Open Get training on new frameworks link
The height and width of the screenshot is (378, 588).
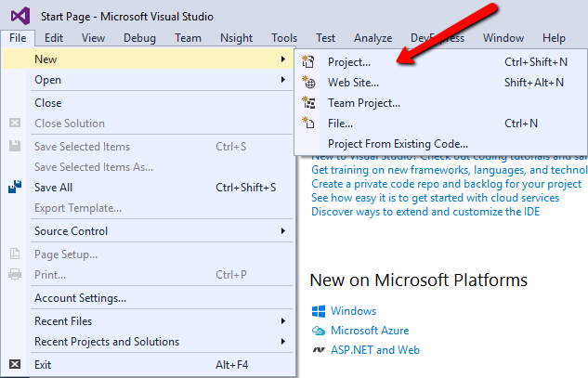point(450,170)
